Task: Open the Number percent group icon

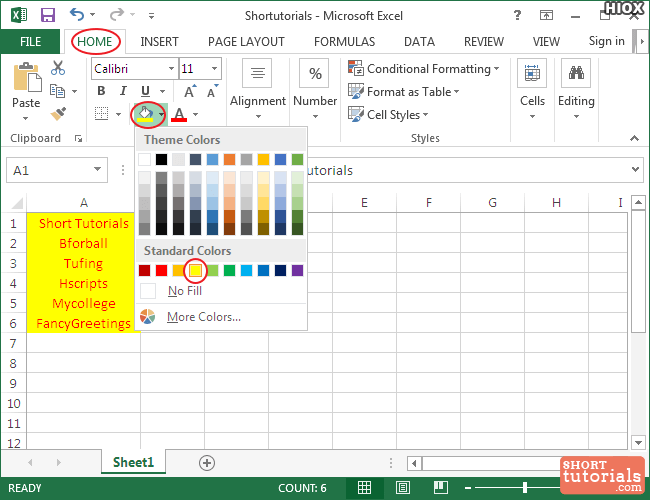Action: [314, 73]
